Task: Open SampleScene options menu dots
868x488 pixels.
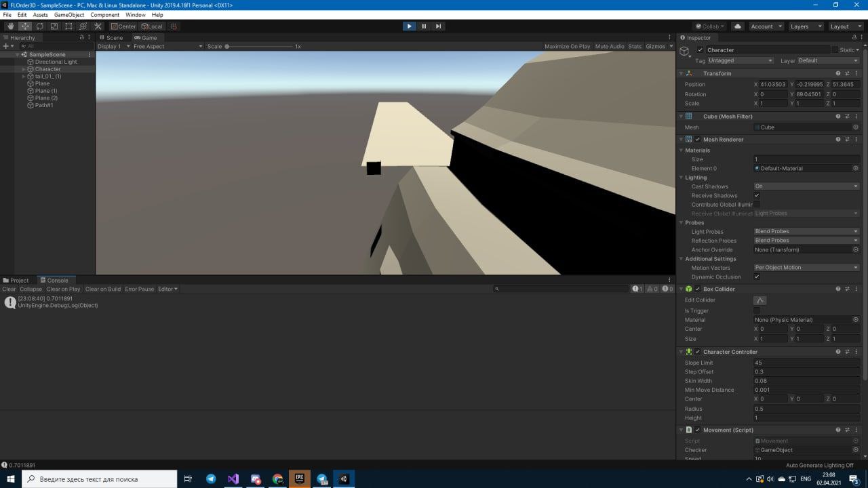Action: [x=90, y=54]
